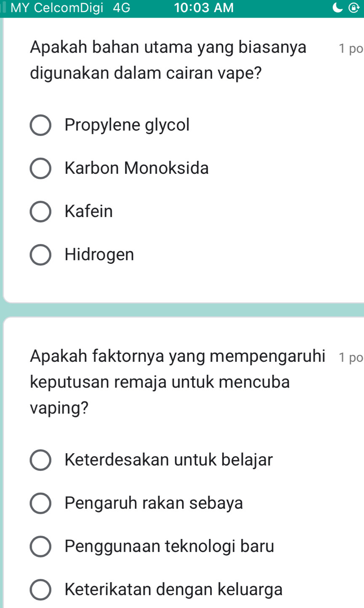Pick the Penggunaan teknologi baru radio button

[x=41, y=547]
